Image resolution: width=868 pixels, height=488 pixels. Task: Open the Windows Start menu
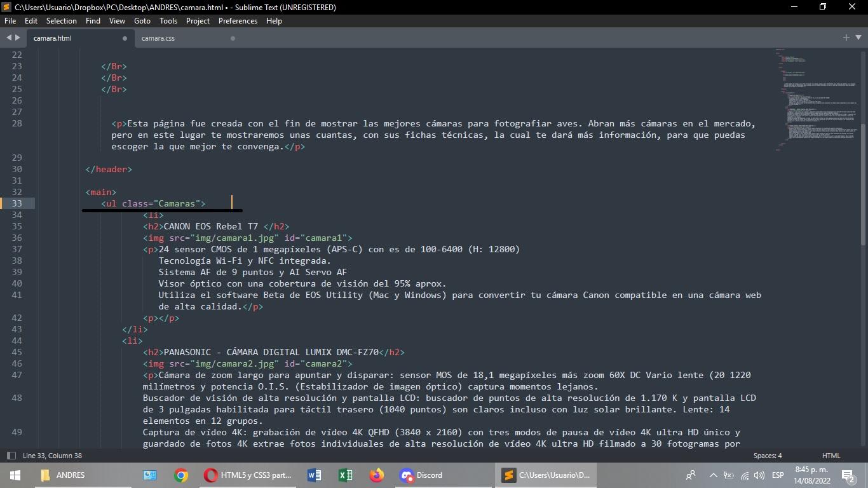15,475
